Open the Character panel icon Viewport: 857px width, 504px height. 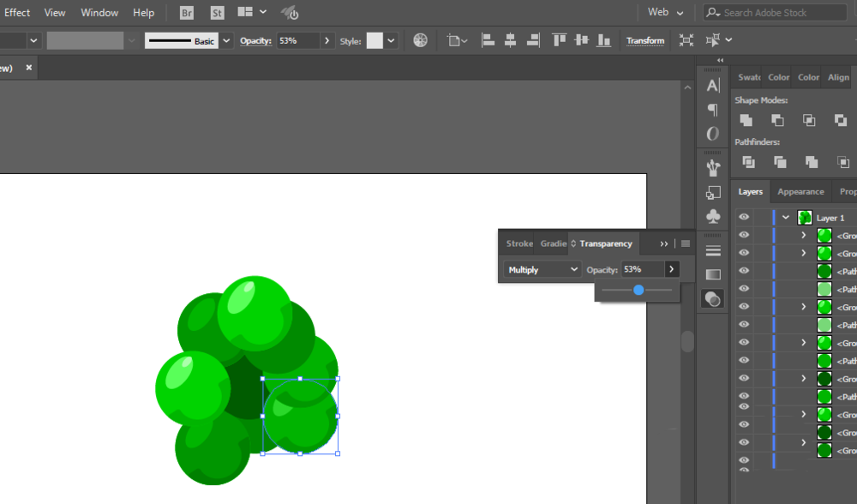click(x=713, y=86)
